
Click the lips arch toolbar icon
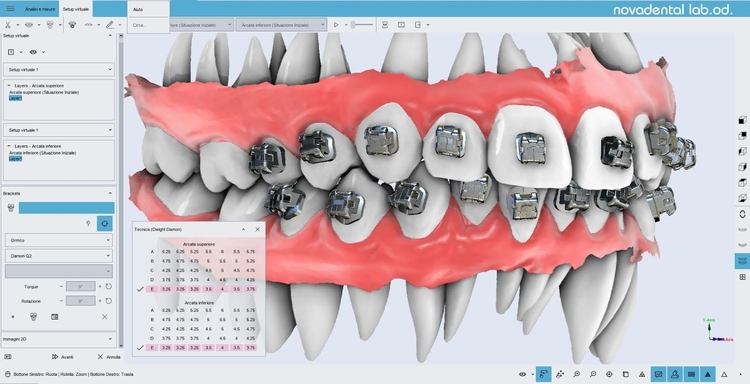tap(29, 25)
